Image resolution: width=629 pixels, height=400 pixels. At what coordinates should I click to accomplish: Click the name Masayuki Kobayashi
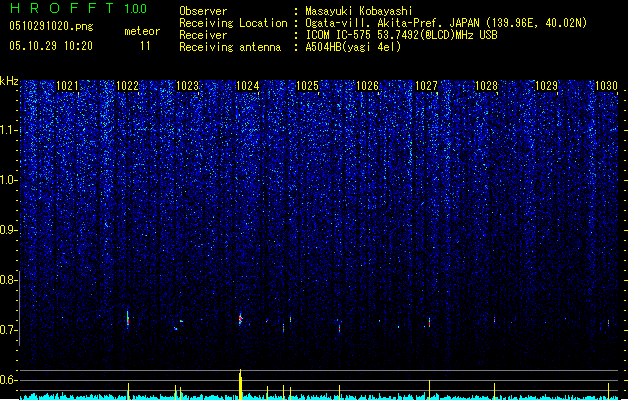tap(359, 11)
